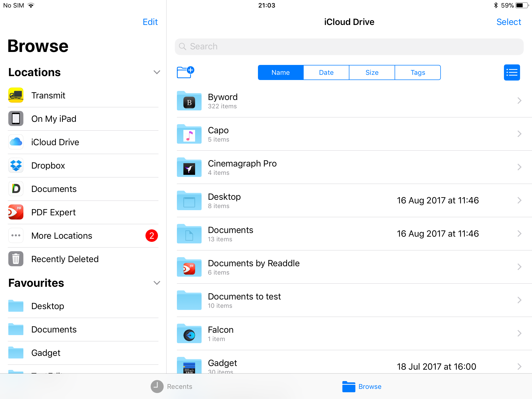Open More Locations label
This screenshot has height=399, width=532.
coord(62,236)
